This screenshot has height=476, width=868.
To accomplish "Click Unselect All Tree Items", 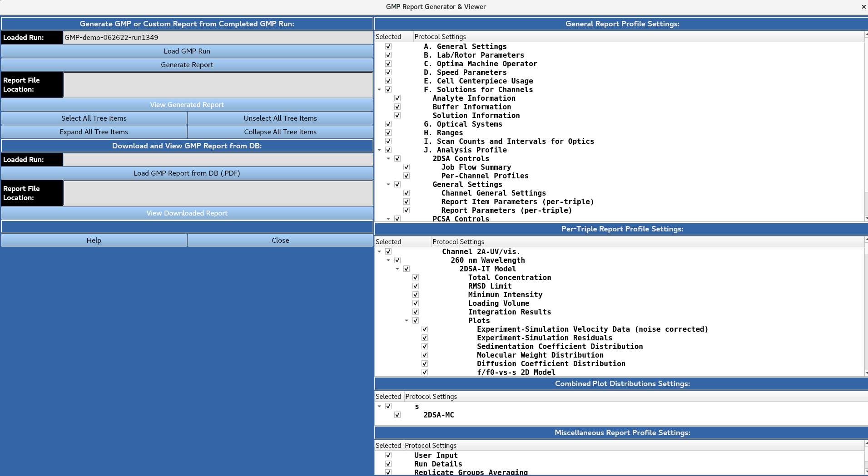I will click(280, 118).
